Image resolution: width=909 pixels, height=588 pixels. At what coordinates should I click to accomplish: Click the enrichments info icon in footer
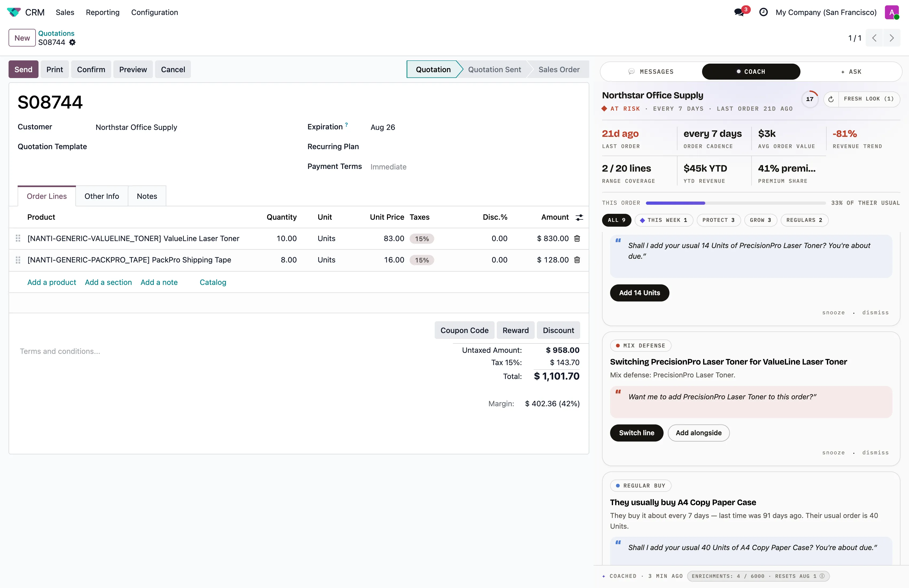point(822,576)
